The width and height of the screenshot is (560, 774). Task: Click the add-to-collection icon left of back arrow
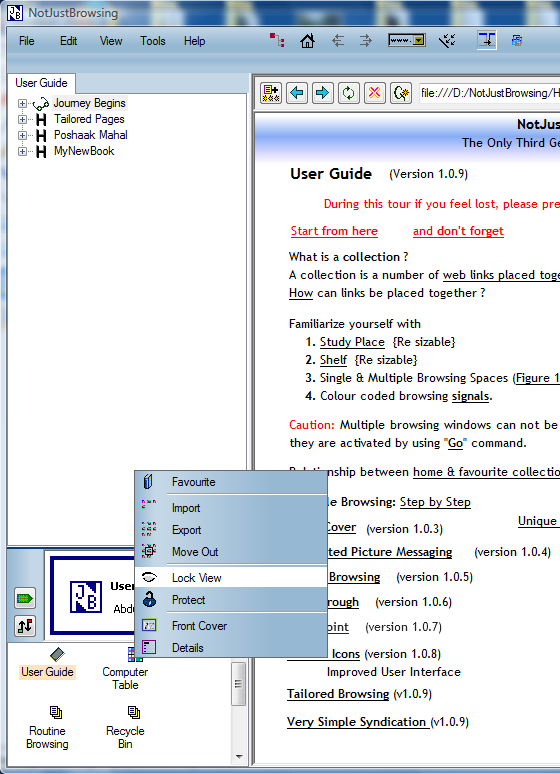[x=271, y=93]
